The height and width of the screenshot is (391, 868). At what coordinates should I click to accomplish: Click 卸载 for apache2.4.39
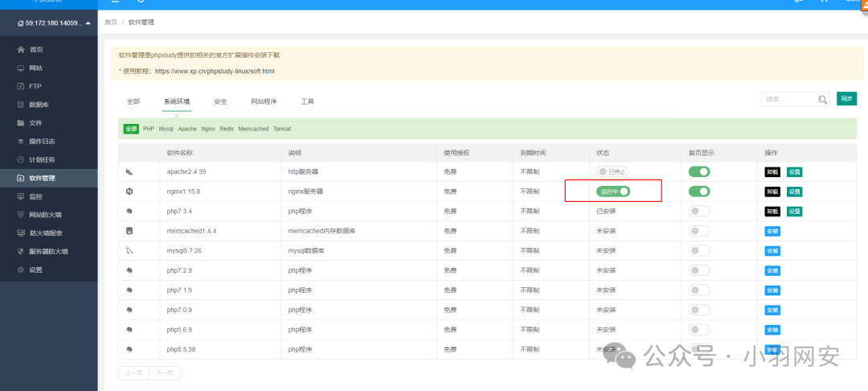point(772,171)
